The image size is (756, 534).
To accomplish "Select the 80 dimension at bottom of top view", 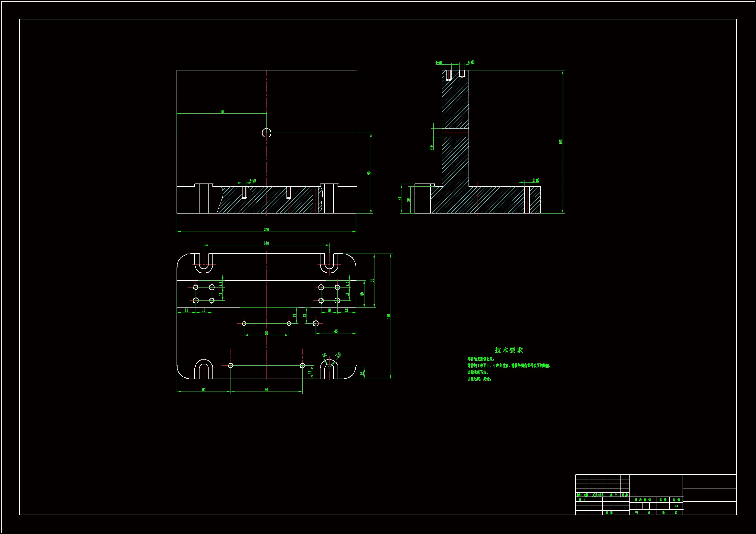I will point(266,390).
